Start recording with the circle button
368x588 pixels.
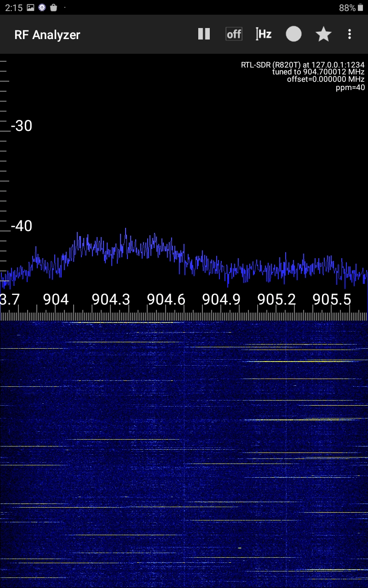[293, 34]
